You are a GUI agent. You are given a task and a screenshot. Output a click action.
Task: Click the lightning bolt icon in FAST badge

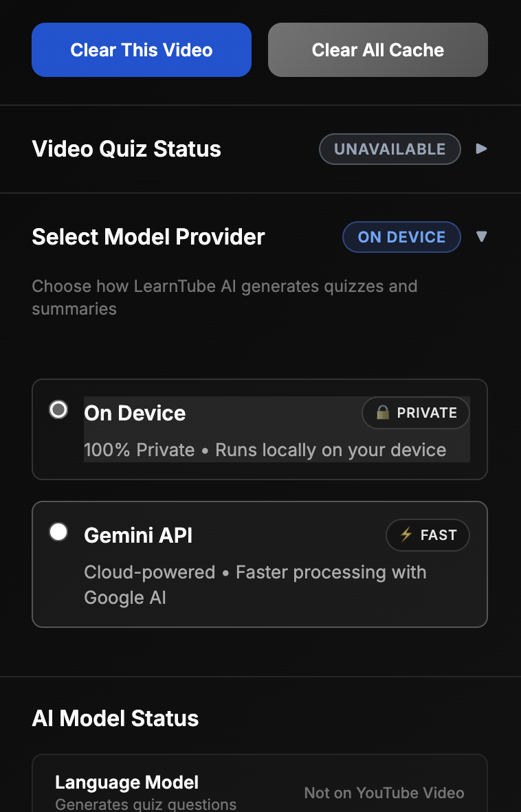(406, 534)
